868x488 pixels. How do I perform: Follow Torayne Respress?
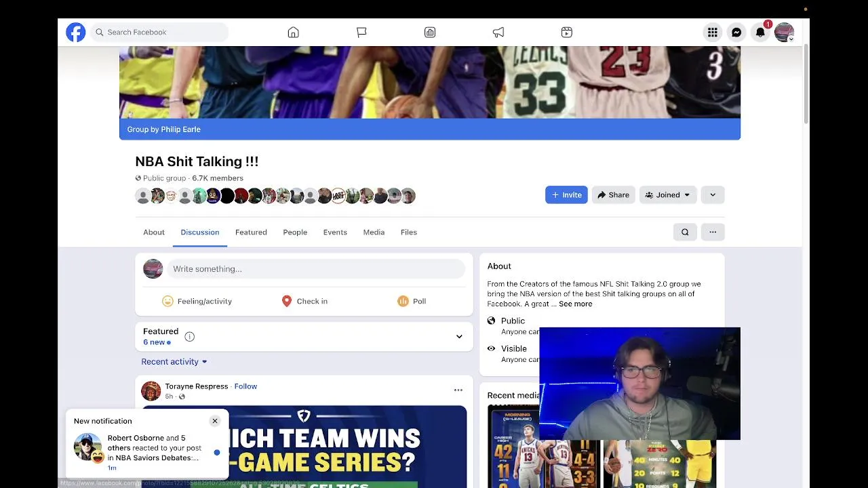click(x=245, y=386)
